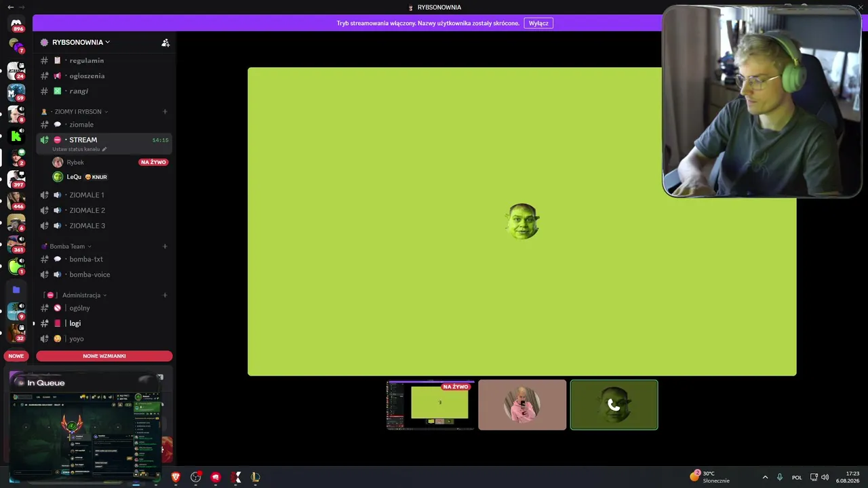Open the server icon with badge 397
Image resolution: width=868 pixels, height=488 pixels.
[16, 178]
